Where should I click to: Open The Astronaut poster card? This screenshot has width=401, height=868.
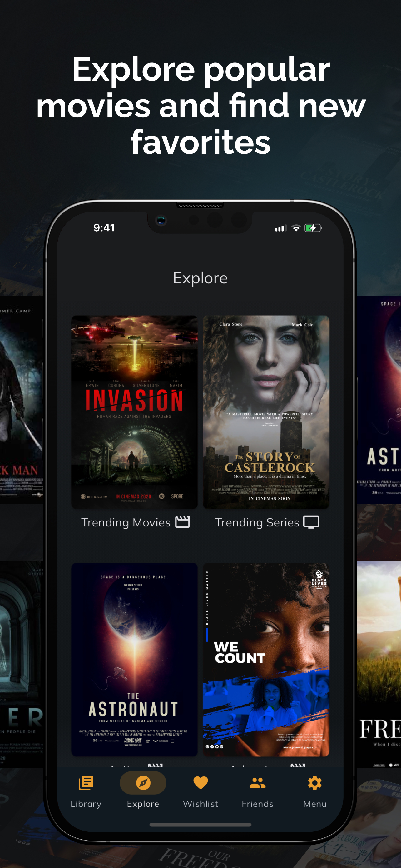click(134, 659)
